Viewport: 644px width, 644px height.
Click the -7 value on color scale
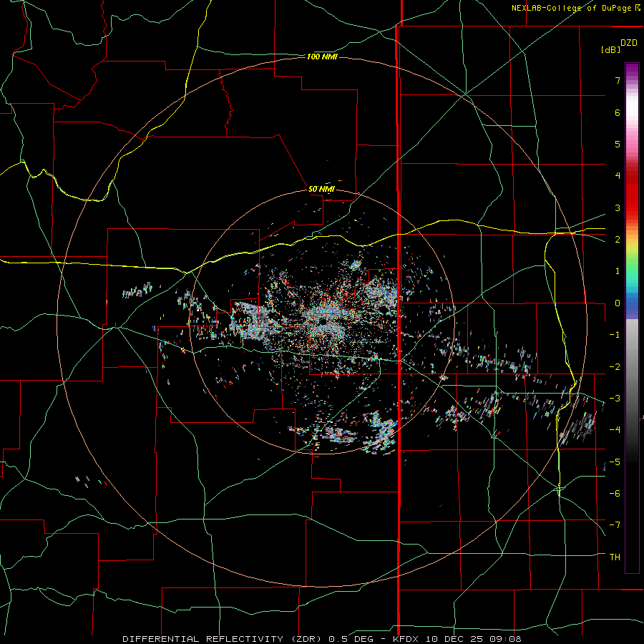point(615,525)
